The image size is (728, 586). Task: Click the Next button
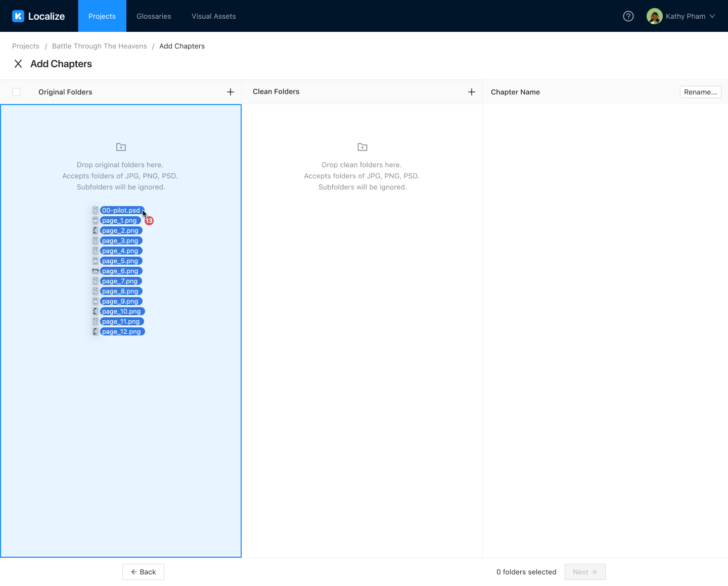[584, 572]
